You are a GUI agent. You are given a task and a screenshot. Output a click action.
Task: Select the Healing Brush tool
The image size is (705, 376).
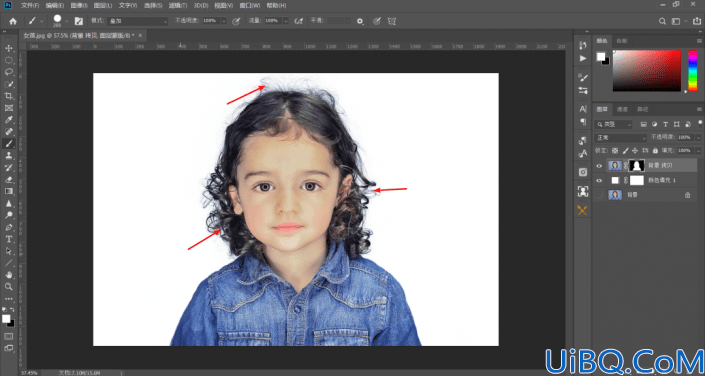pyautogui.click(x=9, y=132)
